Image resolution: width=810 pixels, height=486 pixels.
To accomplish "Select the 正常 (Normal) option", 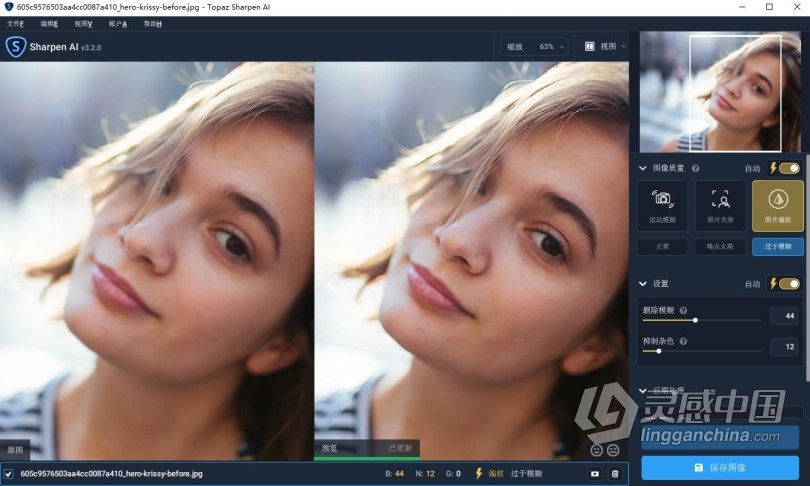I will pyautogui.click(x=662, y=246).
